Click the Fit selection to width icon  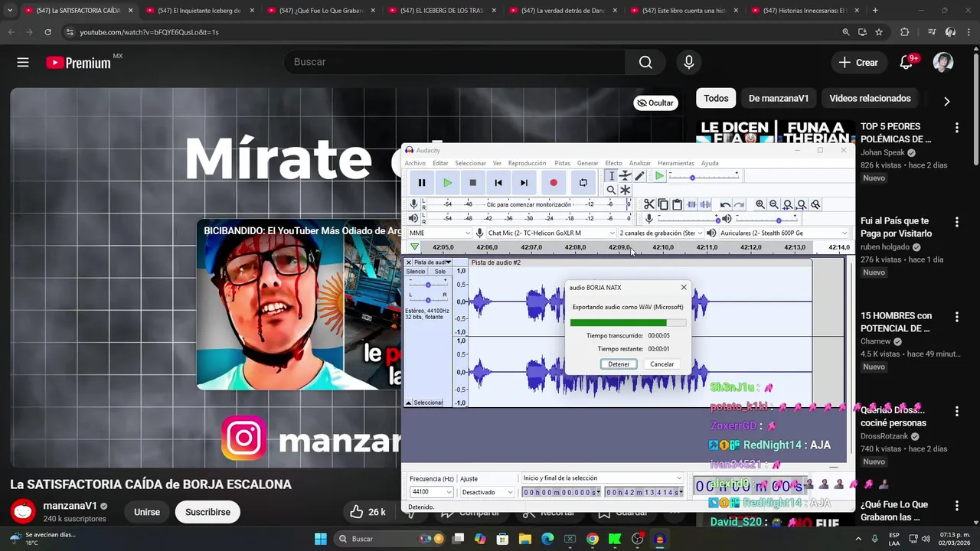pyautogui.click(x=788, y=204)
